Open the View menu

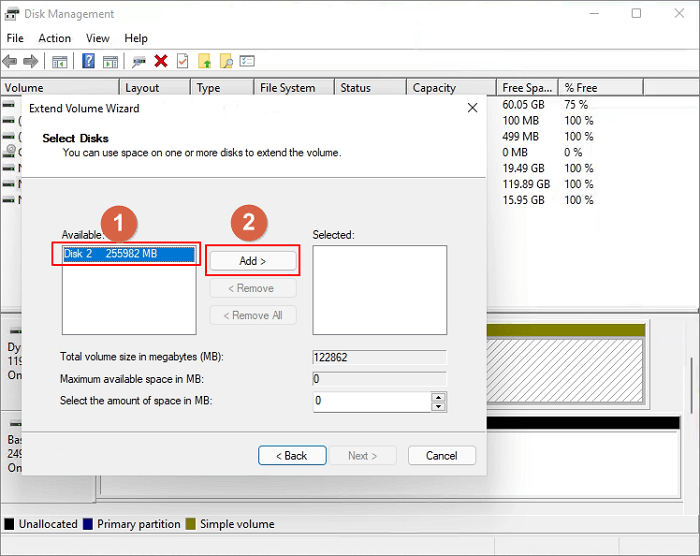tap(98, 38)
